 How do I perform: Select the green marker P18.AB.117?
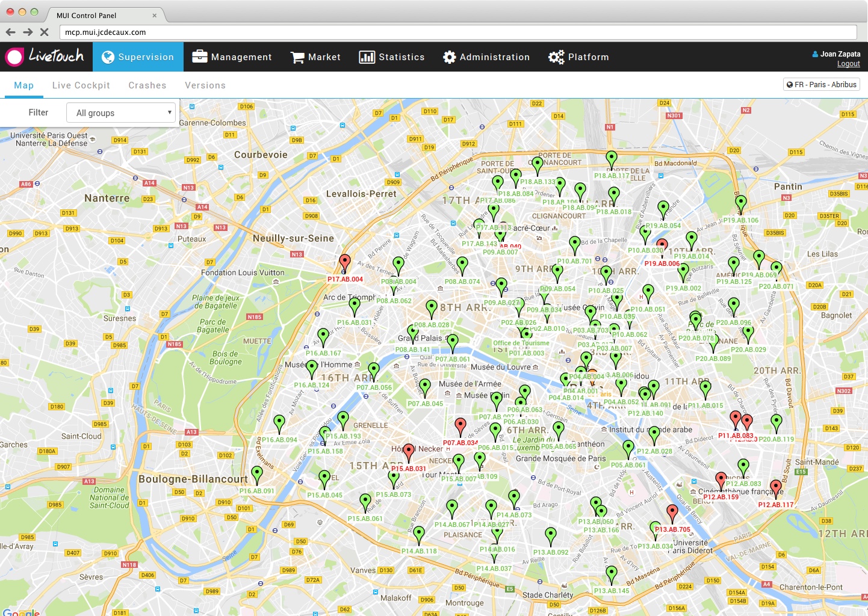tap(612, 160)
